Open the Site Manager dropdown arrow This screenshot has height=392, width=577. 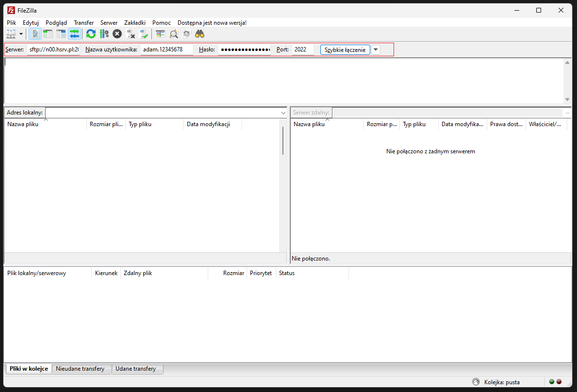click(21, 33)
